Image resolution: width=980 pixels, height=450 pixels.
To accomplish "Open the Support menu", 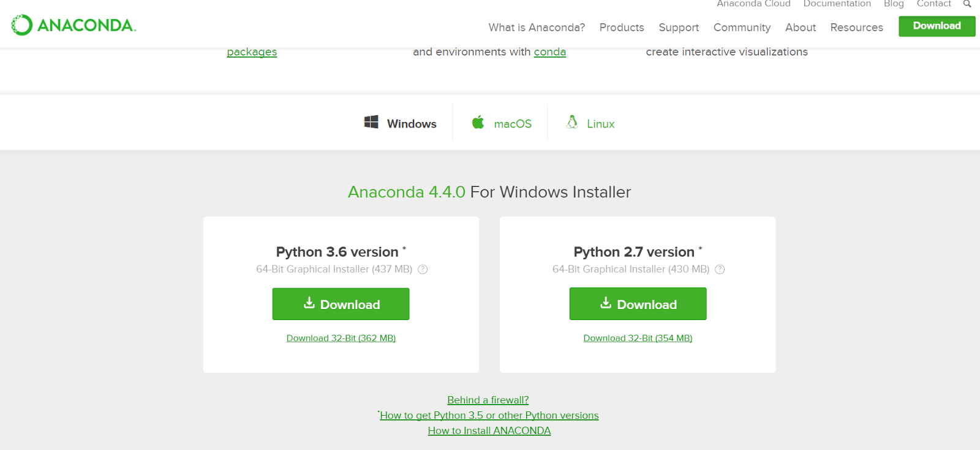I will [x=679, y=28].
